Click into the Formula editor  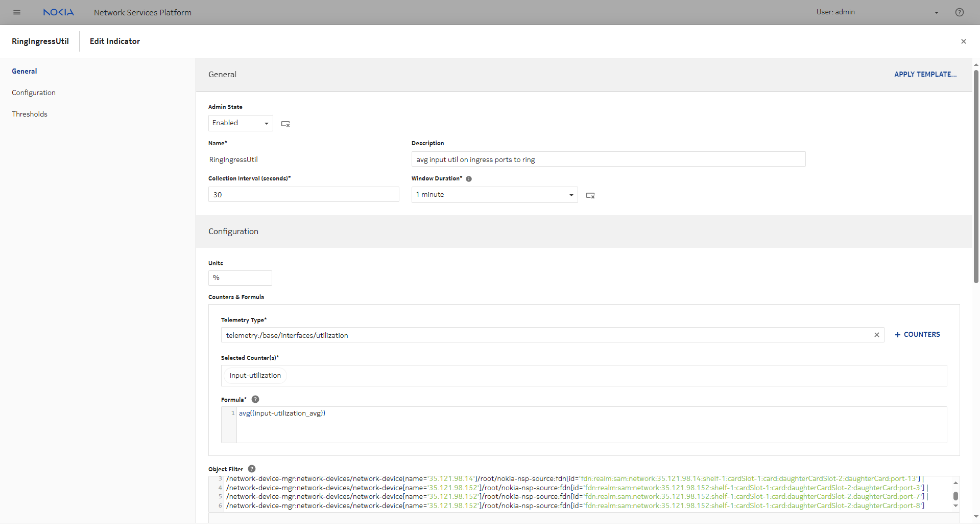[591, 425]
